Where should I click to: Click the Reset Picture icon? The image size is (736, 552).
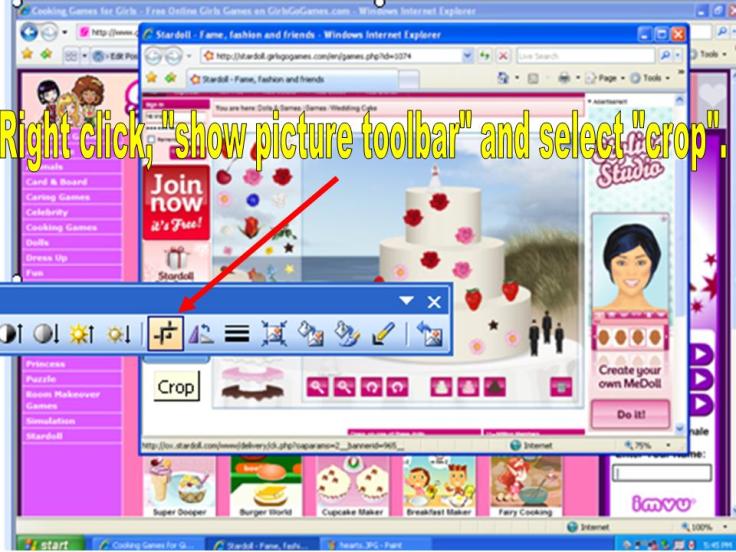pyautogui.click(x=430, y=334)
